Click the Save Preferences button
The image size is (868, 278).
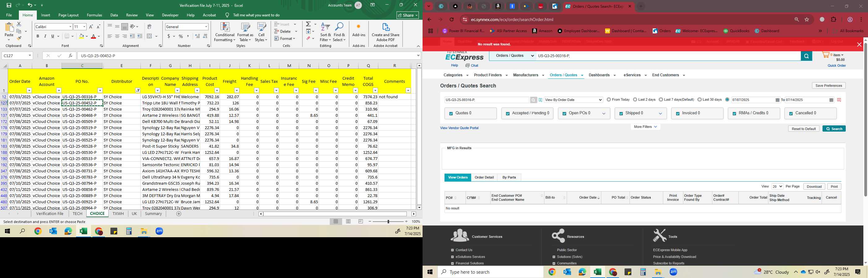pyautogui.click(x=829, y=86)
